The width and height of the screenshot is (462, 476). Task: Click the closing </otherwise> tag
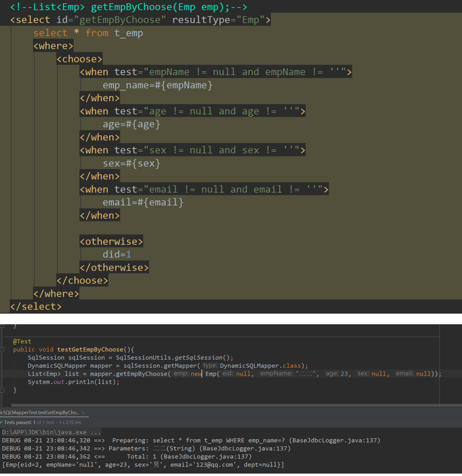[x=114, y=268]
